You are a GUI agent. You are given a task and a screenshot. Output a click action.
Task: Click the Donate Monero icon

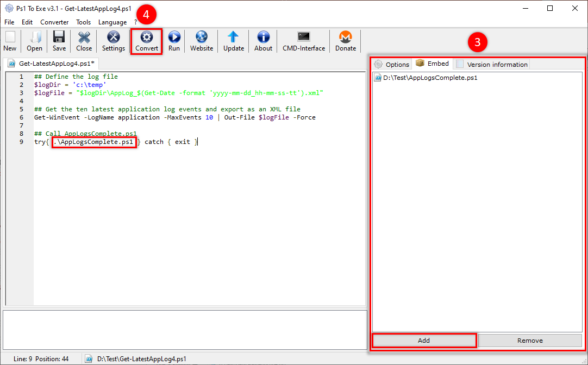pyautogui.click(x=346, y=37)
